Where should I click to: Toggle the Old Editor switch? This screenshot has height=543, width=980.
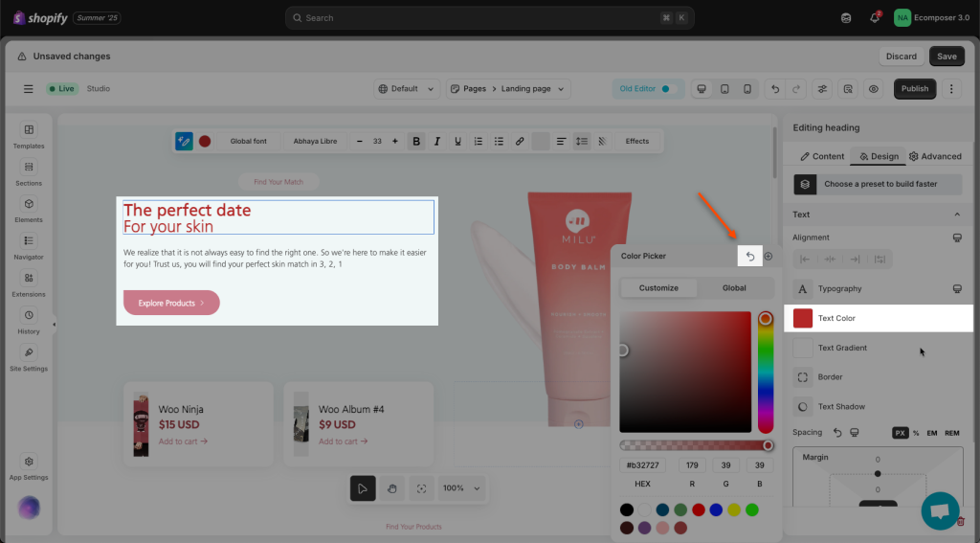[x=669, y=89]
